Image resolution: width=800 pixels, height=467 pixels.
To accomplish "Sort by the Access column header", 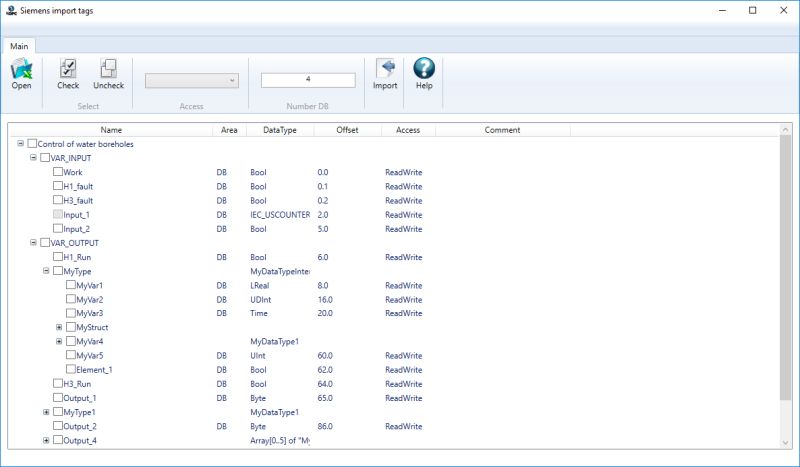I will 408,130.
